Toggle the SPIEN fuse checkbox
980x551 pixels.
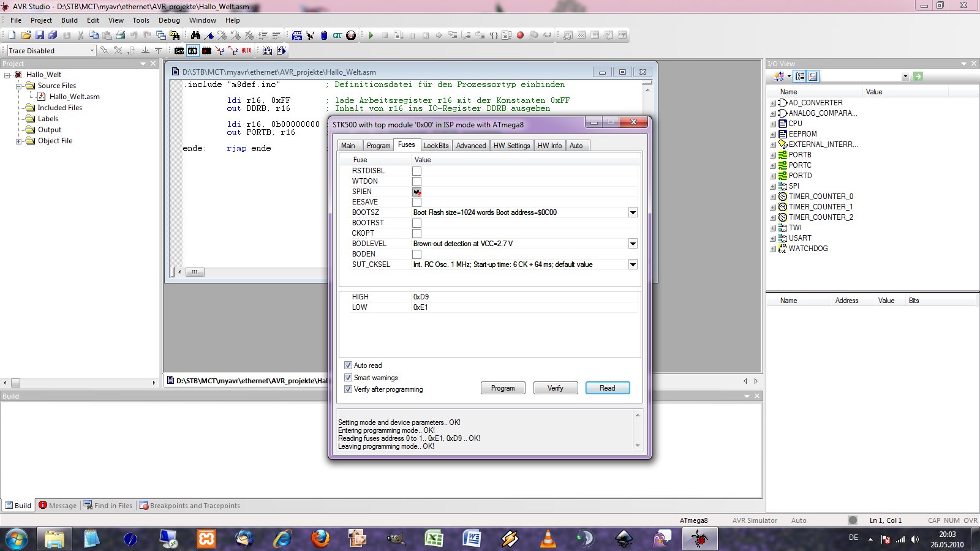(417, 192)
